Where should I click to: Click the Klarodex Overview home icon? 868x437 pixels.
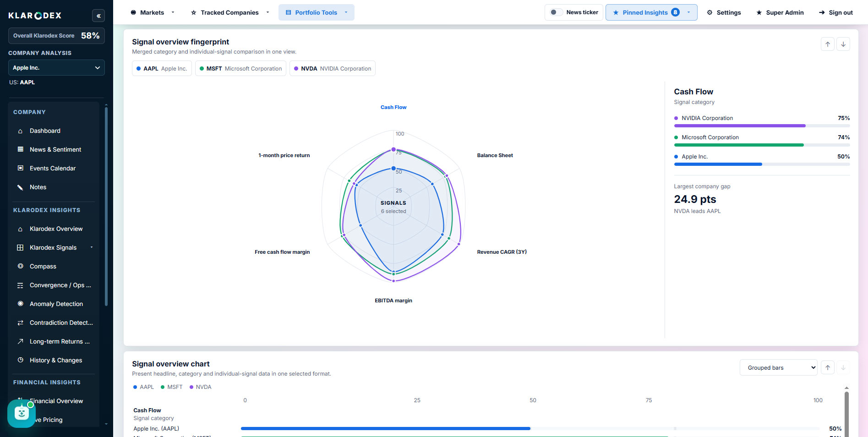[x=20, y=229]
